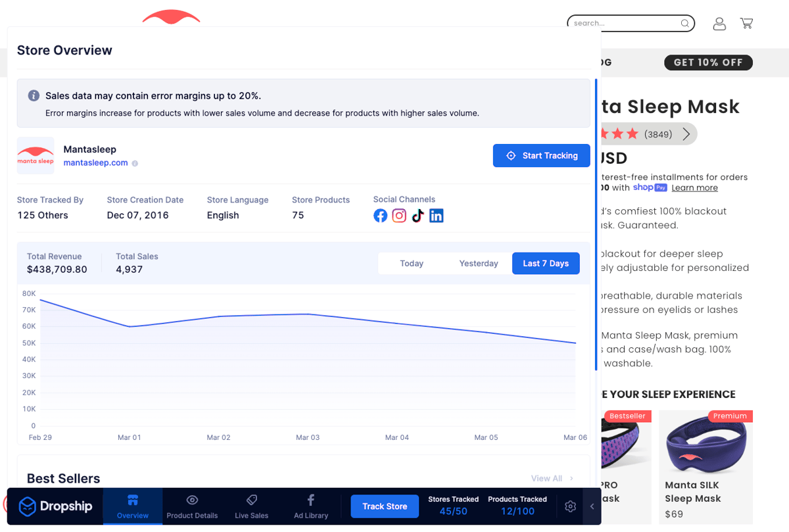Viewport: 789px width, 532px height.
Task: Open the Ad Library tab
Action: [x=311, y=506]
